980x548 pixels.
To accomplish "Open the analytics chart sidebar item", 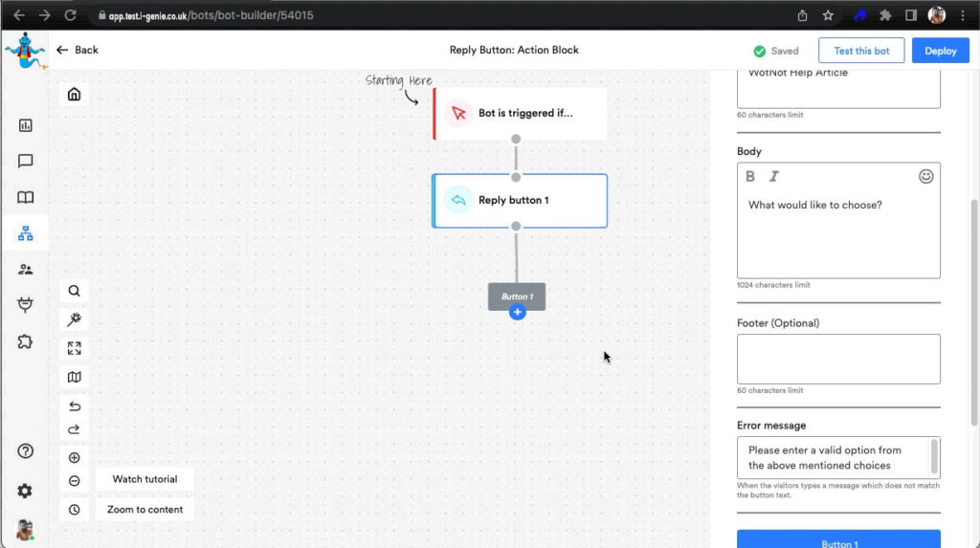I will pyautogui.click(x=26, y=125).
